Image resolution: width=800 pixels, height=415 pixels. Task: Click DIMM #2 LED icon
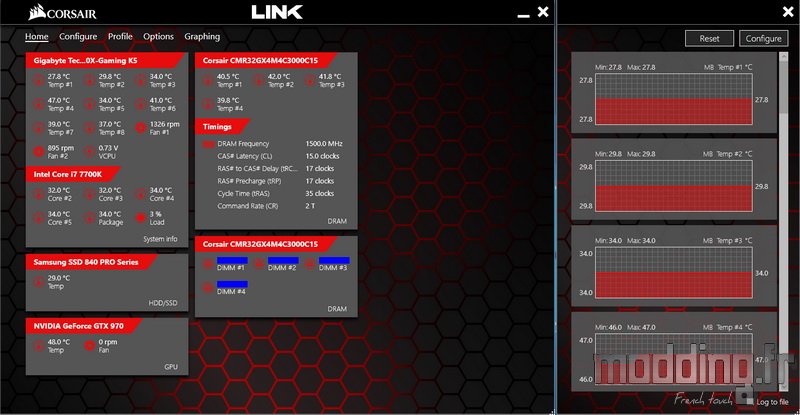259,264
